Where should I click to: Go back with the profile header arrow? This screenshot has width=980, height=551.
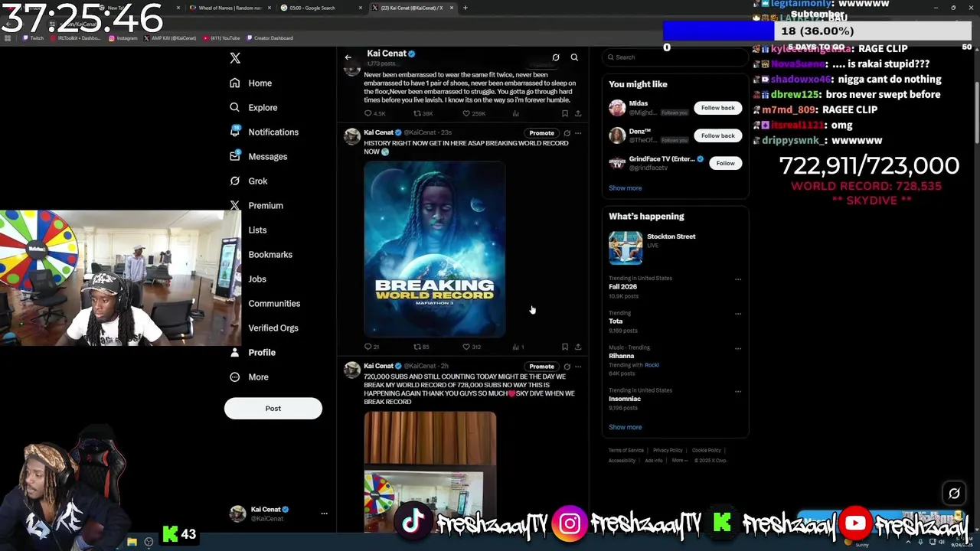tap(348, 57)
